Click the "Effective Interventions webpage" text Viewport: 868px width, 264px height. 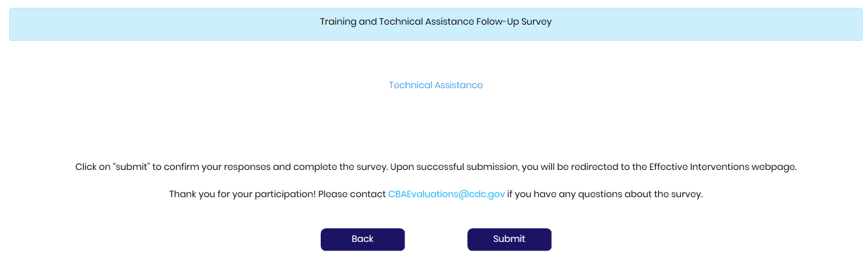pyautogui.click(x=723, y=167)
